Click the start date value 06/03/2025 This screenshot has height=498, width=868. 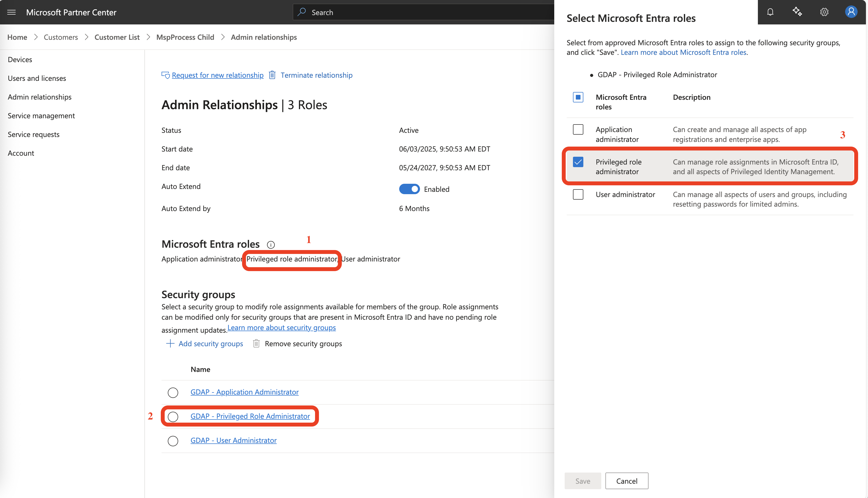(445, 149)
